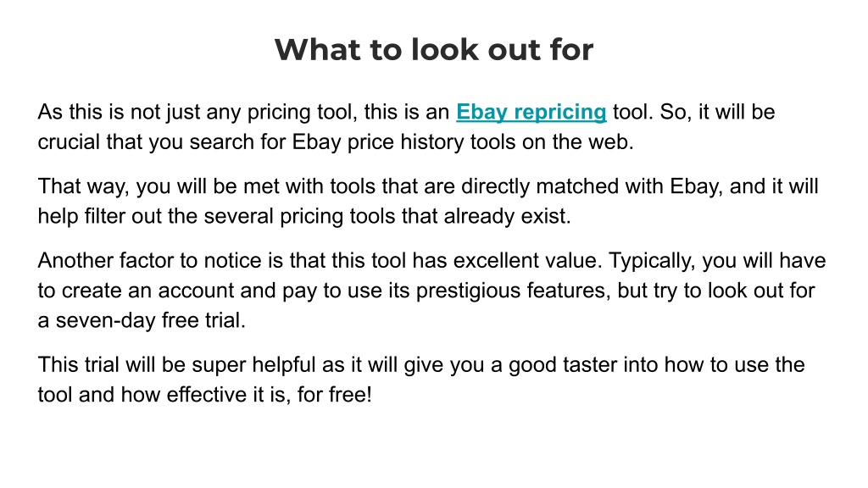
Task: Click the paragraph beginning "As this is not"
Action: tap(406, 127)
